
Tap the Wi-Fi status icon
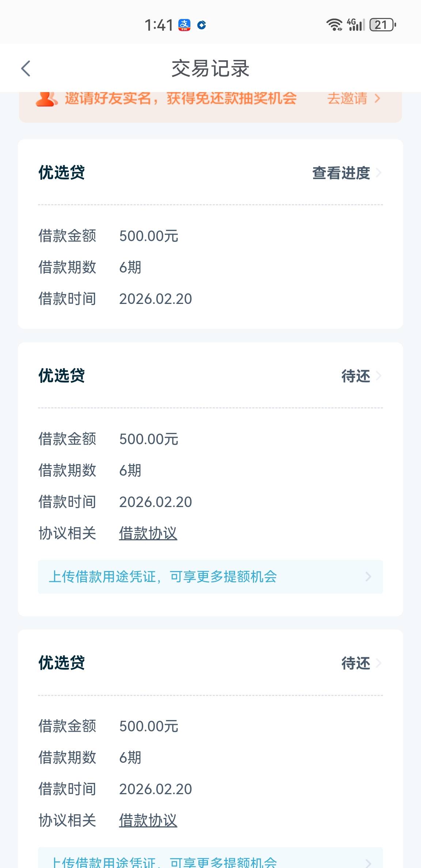click(x=334, y=25)
